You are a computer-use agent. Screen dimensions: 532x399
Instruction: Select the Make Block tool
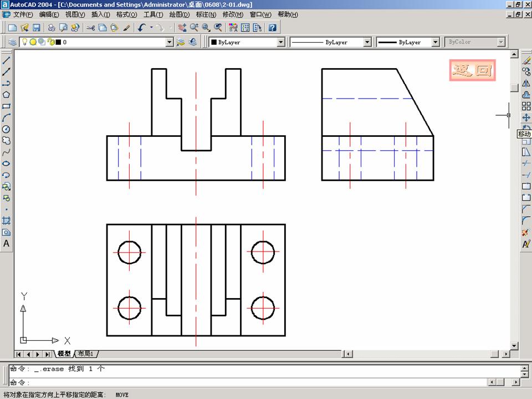[x=6, y=198]
